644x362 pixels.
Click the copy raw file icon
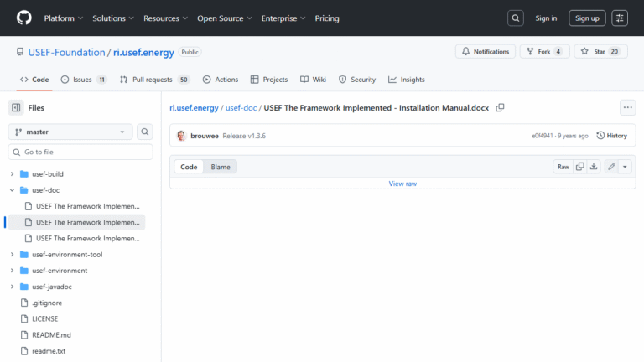pyautogui.click(x=580, y=167)
